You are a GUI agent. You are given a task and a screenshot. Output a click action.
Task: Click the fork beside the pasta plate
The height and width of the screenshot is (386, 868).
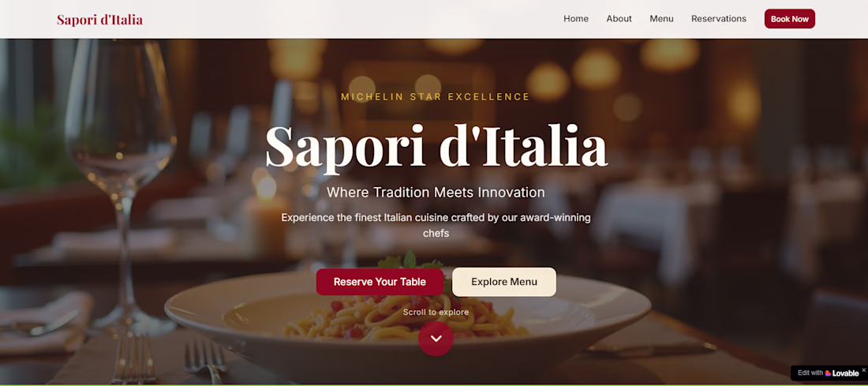click(x=205, y=360)
